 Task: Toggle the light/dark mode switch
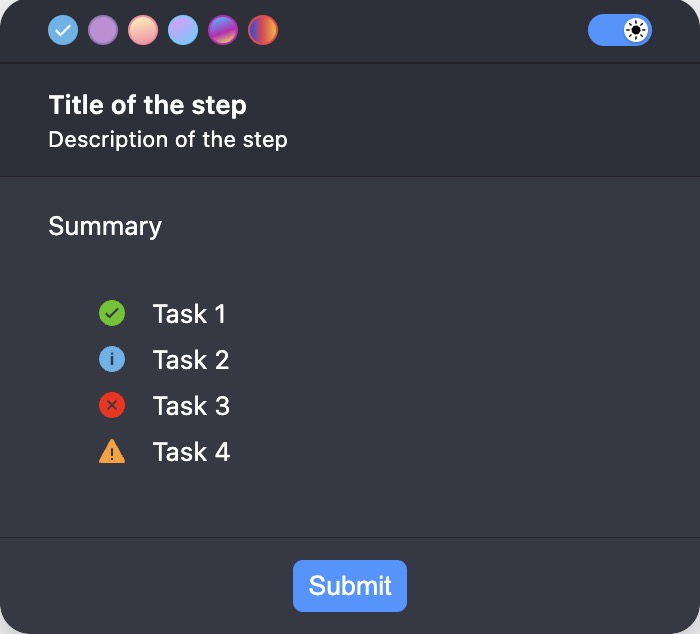(x=620, y=30)
